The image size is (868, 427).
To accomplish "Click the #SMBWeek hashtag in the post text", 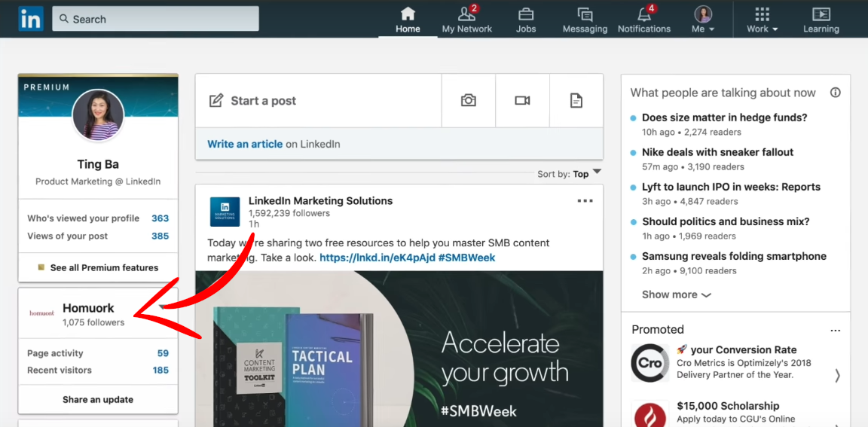I will click(x=466, y=258).
